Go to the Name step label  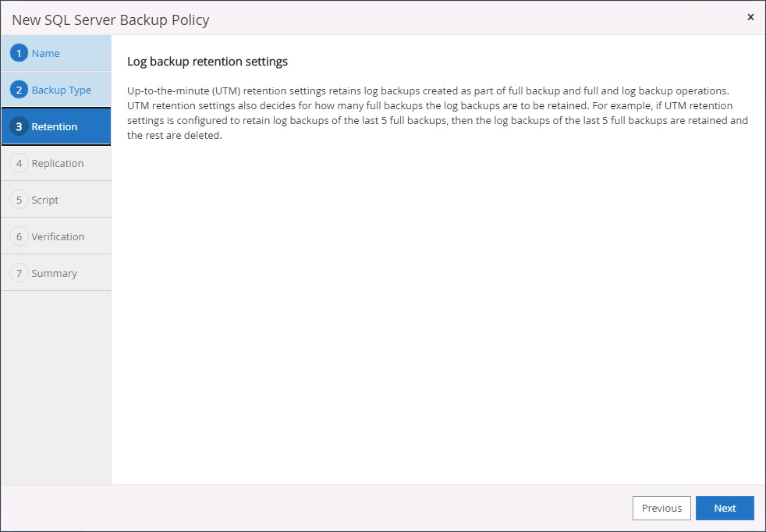click(x=46, y=54)
